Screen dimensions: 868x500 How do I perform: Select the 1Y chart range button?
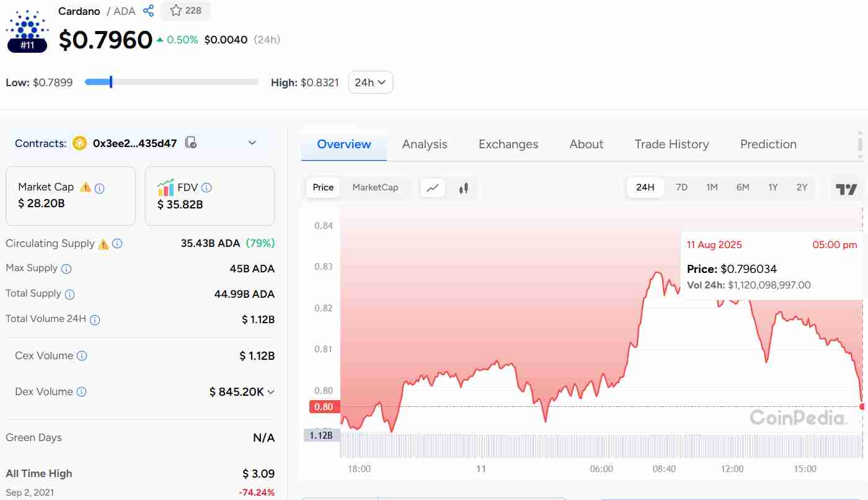[773, 187]
